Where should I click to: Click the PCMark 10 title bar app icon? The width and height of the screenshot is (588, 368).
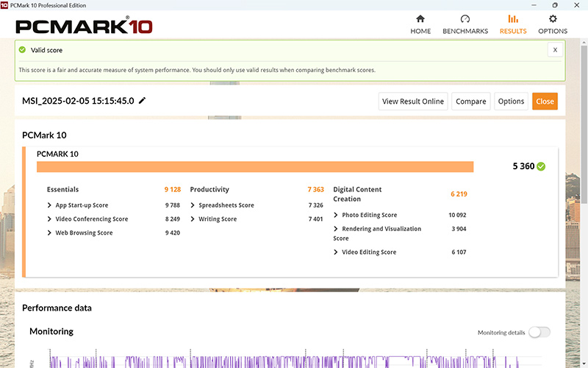[x=4, y=5]
